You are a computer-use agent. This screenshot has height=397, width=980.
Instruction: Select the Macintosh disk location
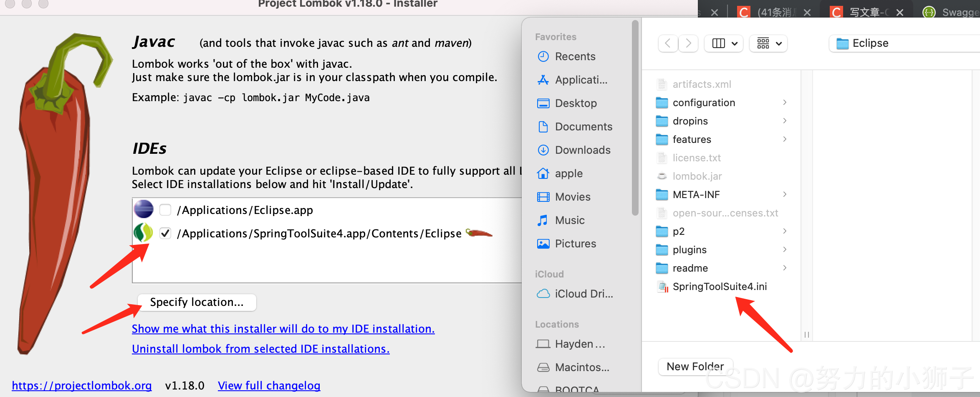tap(582, 367)
